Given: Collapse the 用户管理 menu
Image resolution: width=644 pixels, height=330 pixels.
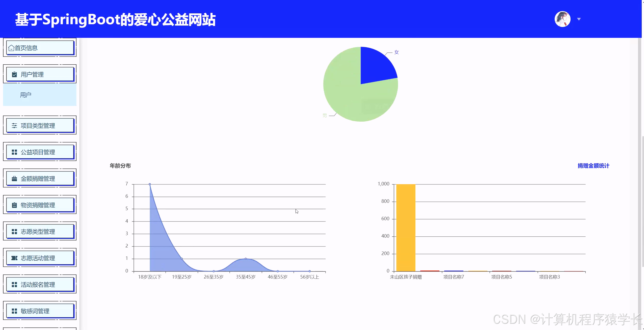Looking at the screenshot, I should click(x=40, y=74).
